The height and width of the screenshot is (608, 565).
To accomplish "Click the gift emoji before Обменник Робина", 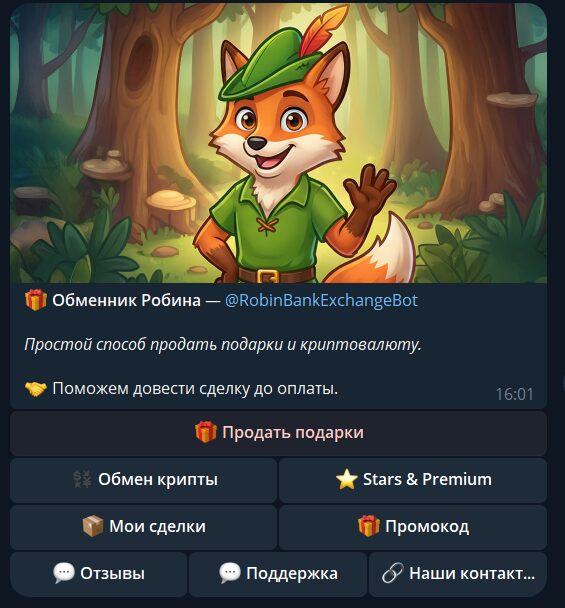I will (36, 301).
